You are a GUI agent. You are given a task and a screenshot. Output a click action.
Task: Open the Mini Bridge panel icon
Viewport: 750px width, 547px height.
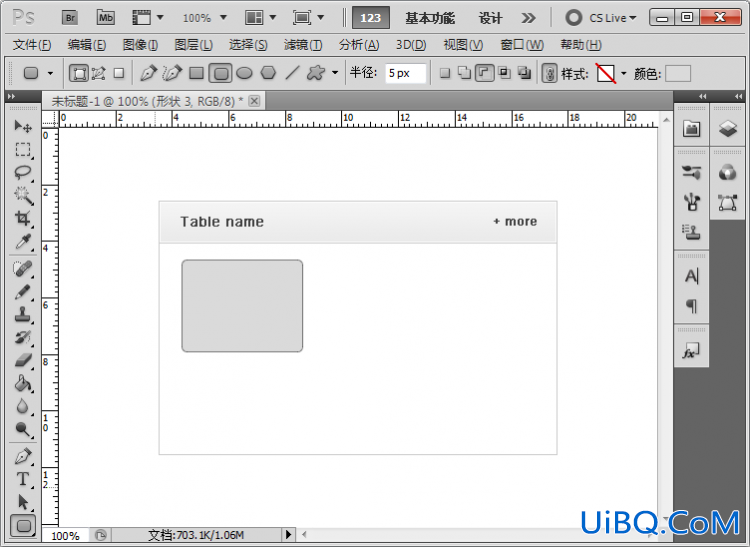[x=692, y=128]
